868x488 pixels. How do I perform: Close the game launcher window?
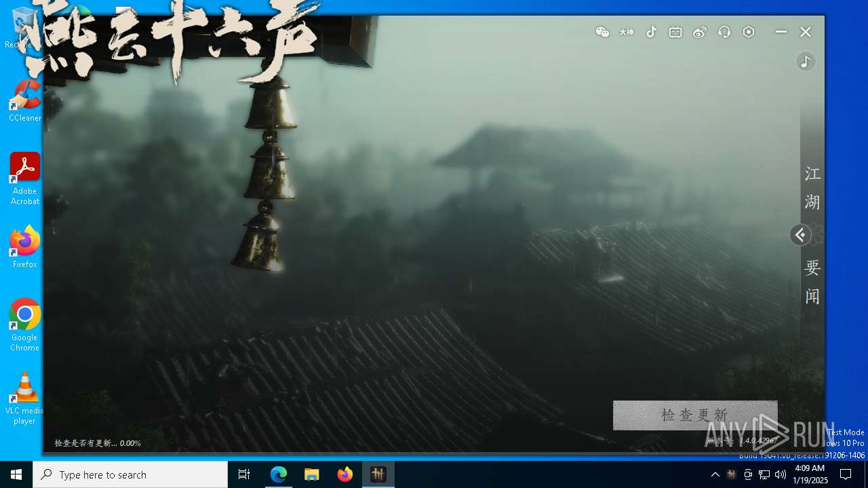pyautogui.click(x=806, y=32)
